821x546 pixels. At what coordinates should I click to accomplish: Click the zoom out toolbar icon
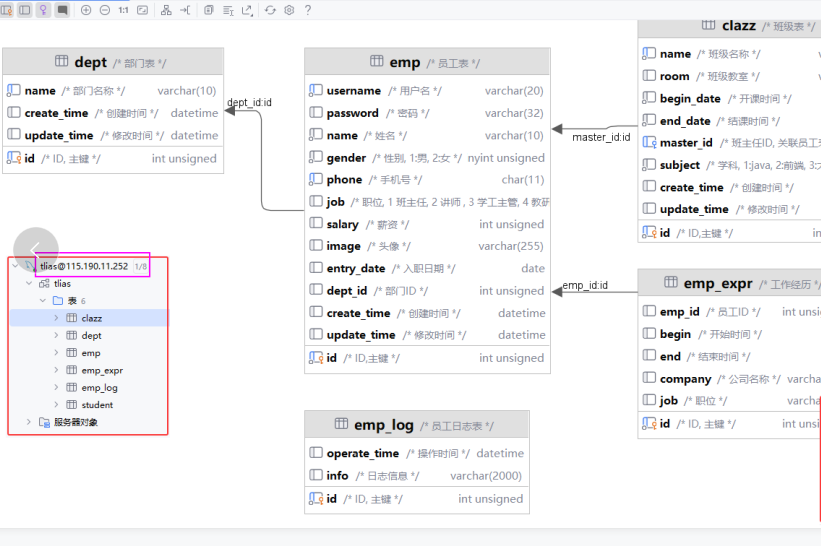pos(104,10)
